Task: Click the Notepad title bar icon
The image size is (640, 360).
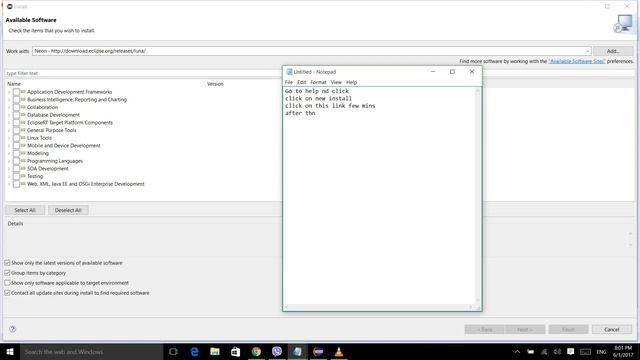Action: click(x=289, y=72)
